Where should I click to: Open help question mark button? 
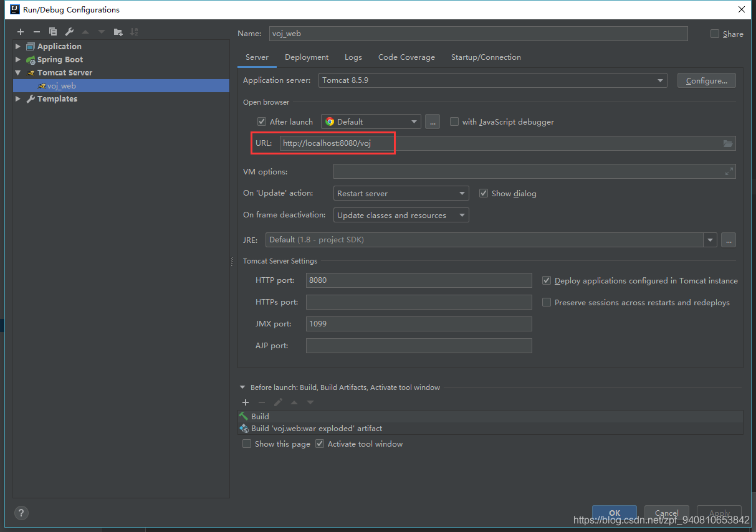click(21, 513)
